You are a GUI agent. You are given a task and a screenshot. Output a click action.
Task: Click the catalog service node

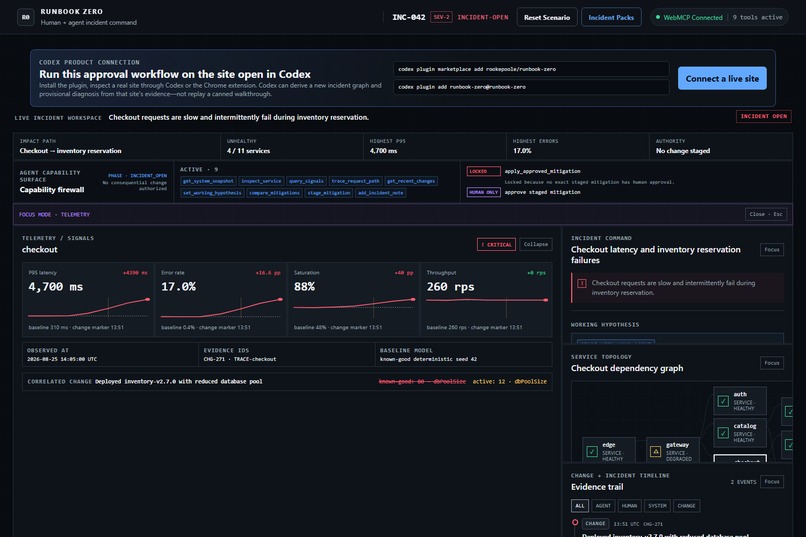[740, 433]
